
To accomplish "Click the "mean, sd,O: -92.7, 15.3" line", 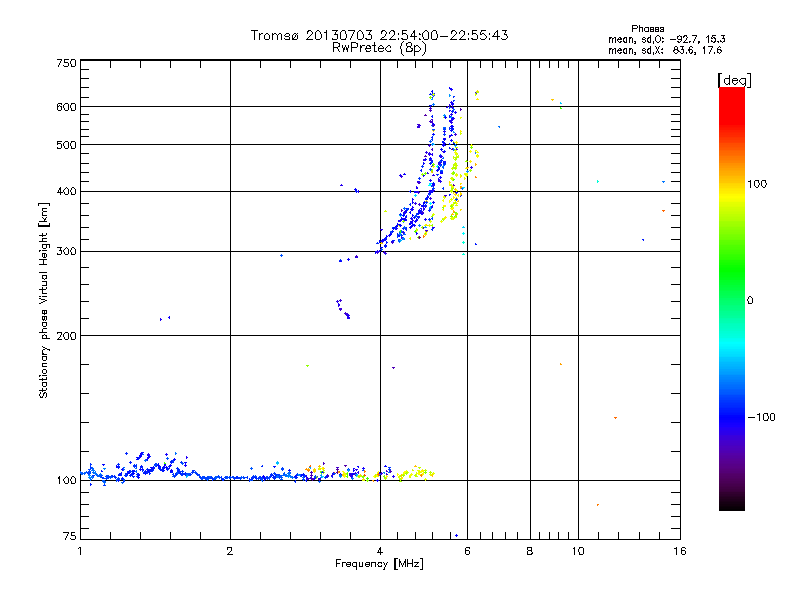I will pos(667,39).
